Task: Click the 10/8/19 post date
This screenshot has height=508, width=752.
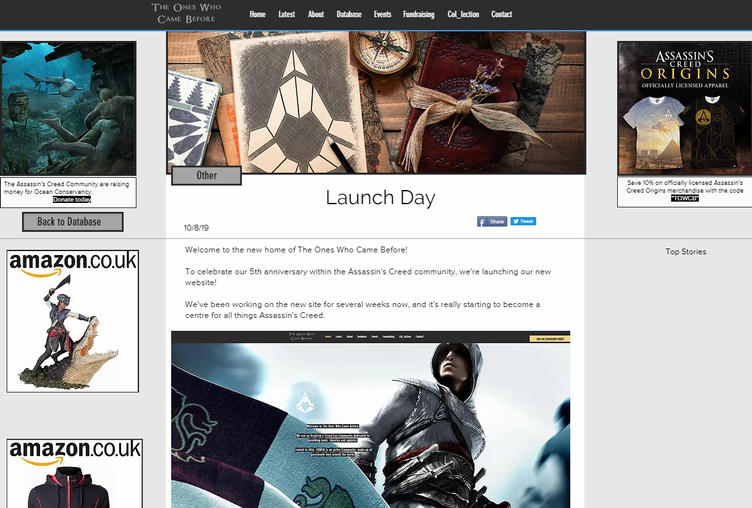Action: (x=196, y=228)
